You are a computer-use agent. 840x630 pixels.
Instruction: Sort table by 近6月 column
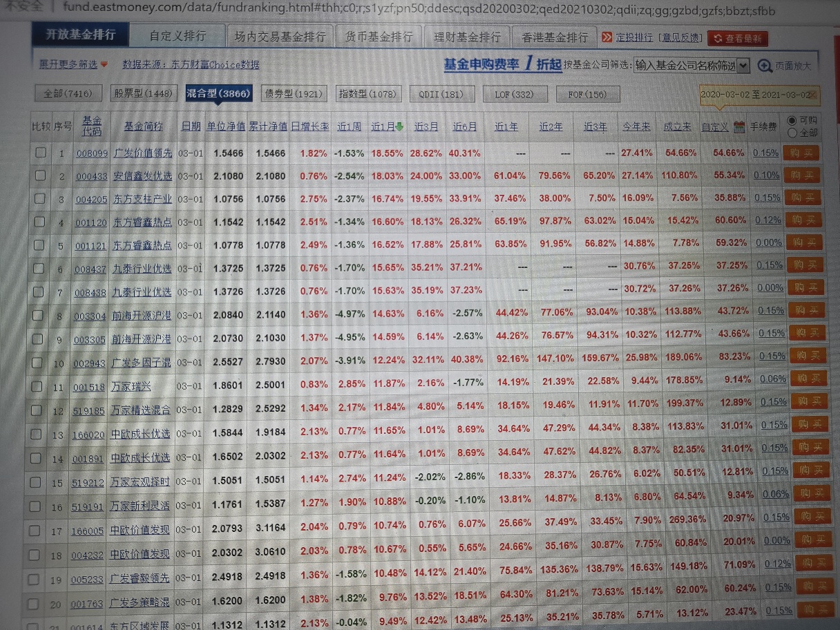(465, 127)
